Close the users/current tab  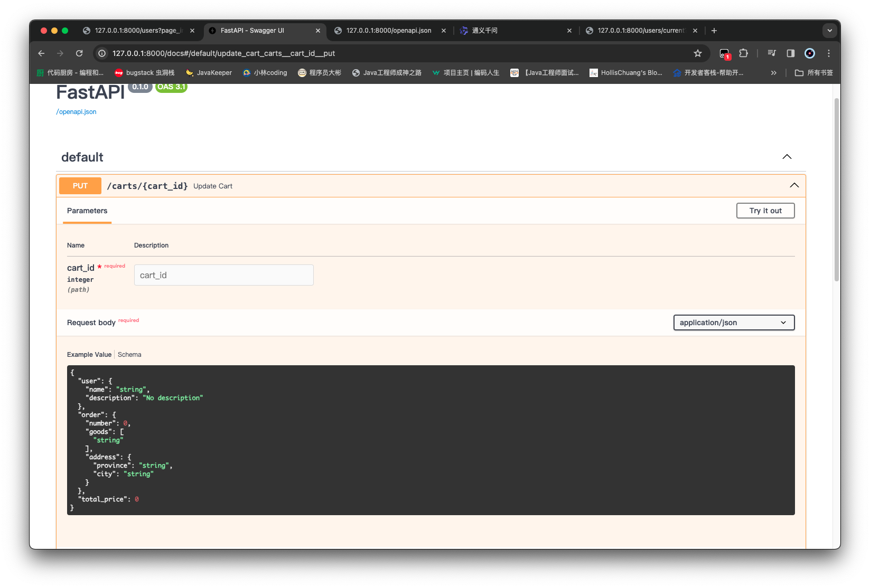(695, 31)
